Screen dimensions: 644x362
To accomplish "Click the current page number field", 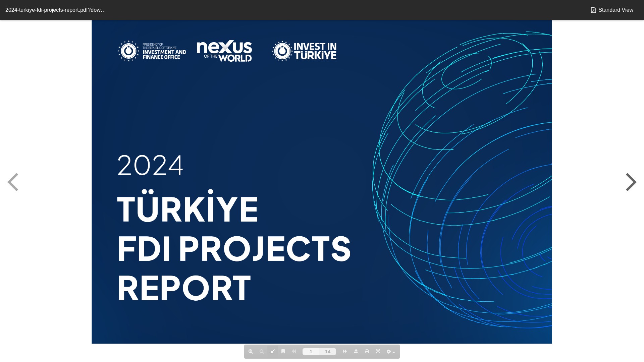I will 311,352.
